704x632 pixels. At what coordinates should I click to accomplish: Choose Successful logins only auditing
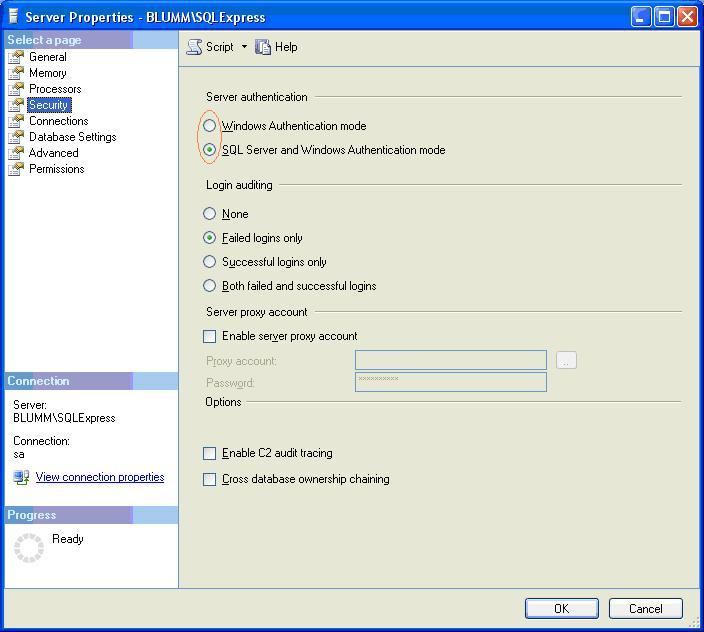tap(210, 262)
